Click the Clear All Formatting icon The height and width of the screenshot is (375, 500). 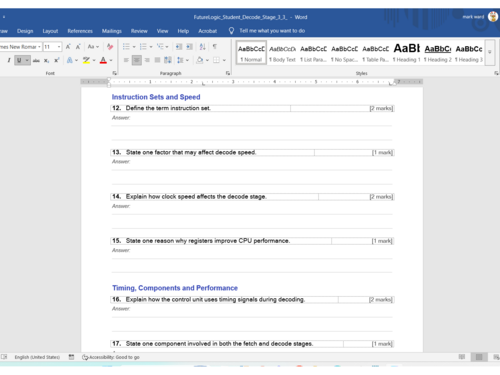click(110, 47)
